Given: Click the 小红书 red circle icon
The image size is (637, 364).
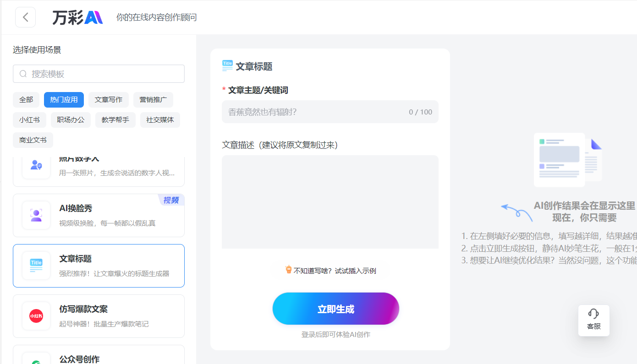Looking at the screenshot, I should pyautogui.click(x=36, y=316).
